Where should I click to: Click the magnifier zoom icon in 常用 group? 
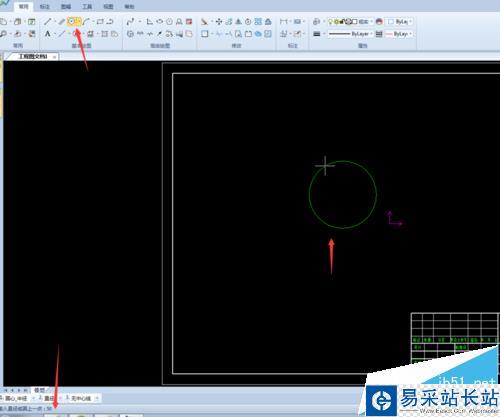(x=3, y=34)
